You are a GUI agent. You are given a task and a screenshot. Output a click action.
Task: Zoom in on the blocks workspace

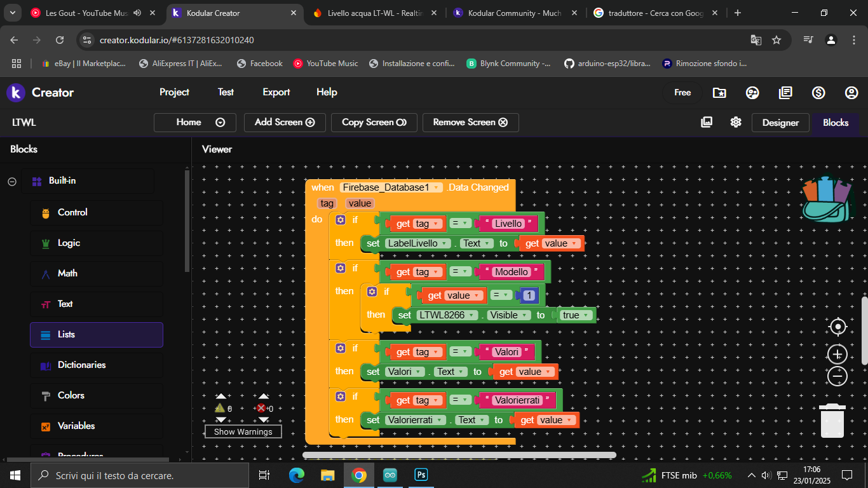838,354
